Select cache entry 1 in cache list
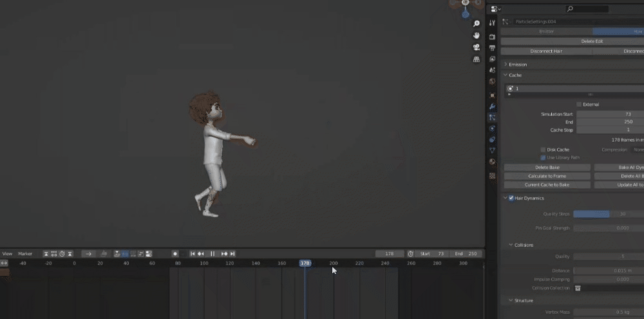Image resolution: width=644 pixels, height=319 pixels. pyautogui.click(x=575, y=88)
